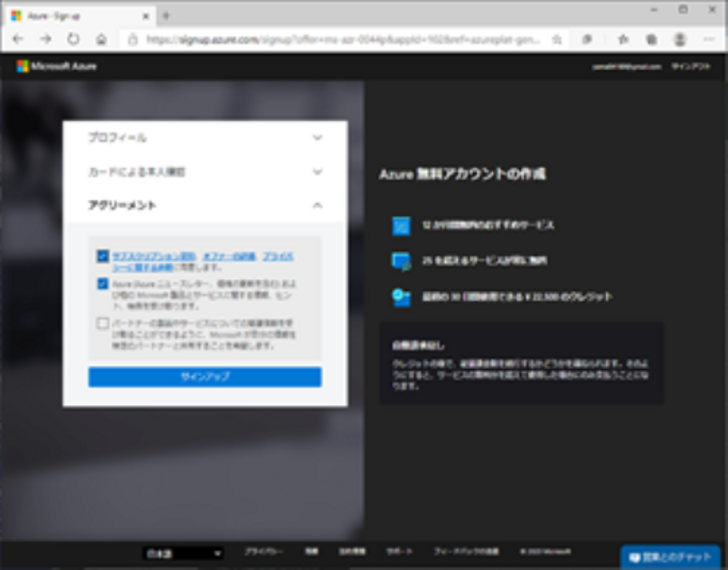
Task: Open the browser profile avatar
Action: 680,39
